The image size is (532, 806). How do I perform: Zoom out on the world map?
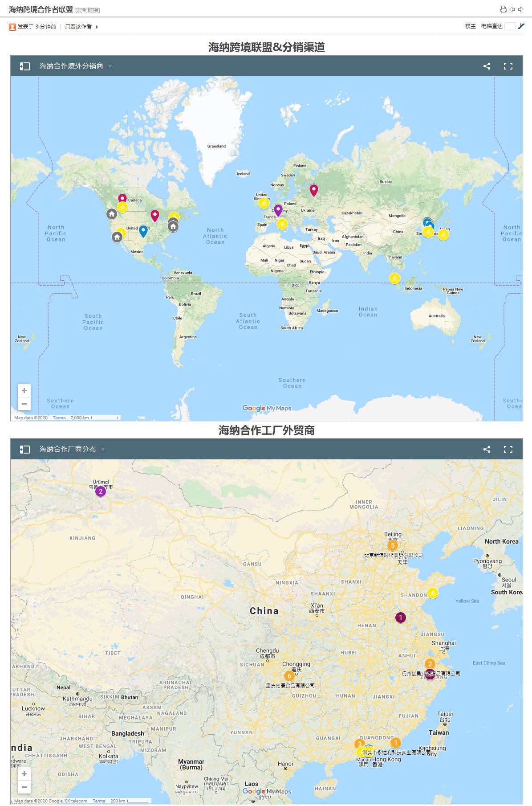click(24, 404)
